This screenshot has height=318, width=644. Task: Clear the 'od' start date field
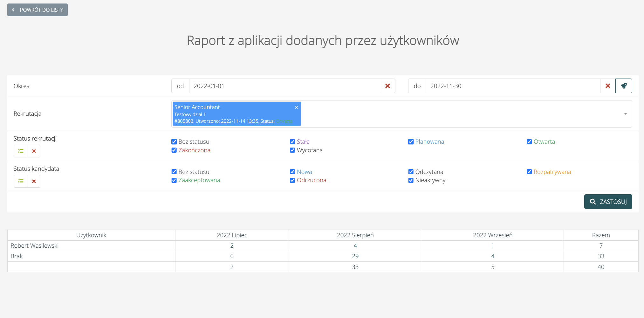click(x=387, y=86)
